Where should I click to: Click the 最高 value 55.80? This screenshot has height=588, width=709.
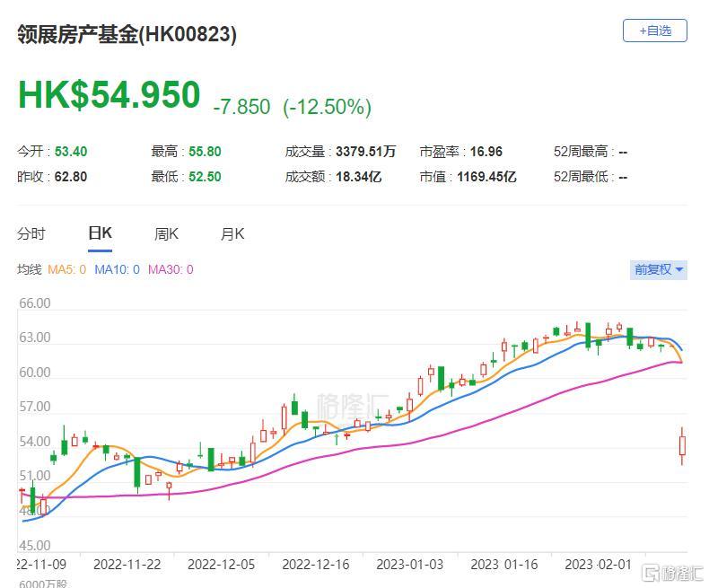coord(205,152)
